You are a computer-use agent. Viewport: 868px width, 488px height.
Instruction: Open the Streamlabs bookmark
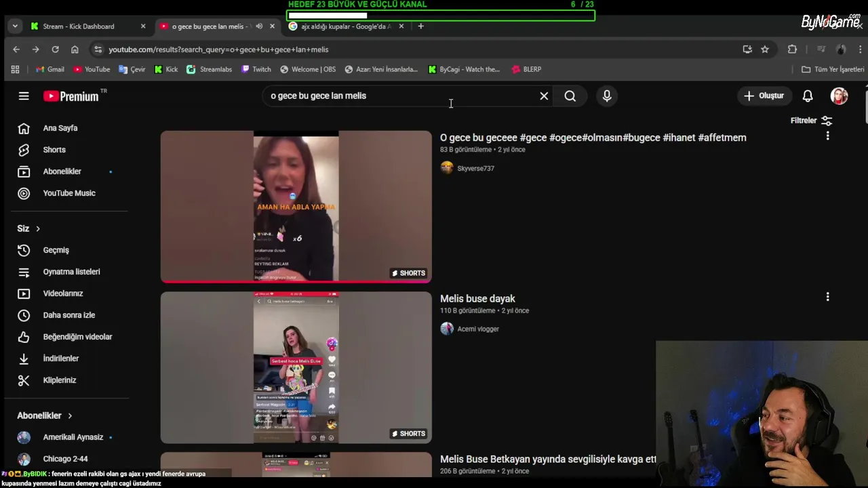point(210,69)
